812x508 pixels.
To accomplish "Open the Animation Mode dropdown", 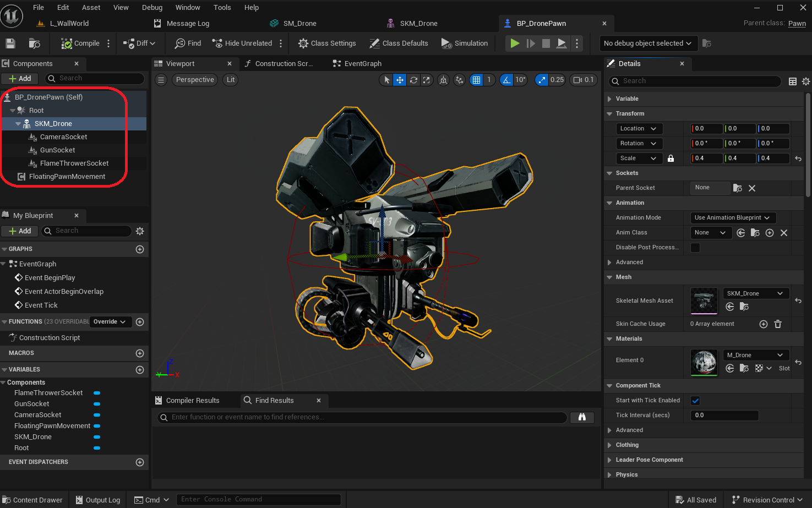I will coord(732,218).
